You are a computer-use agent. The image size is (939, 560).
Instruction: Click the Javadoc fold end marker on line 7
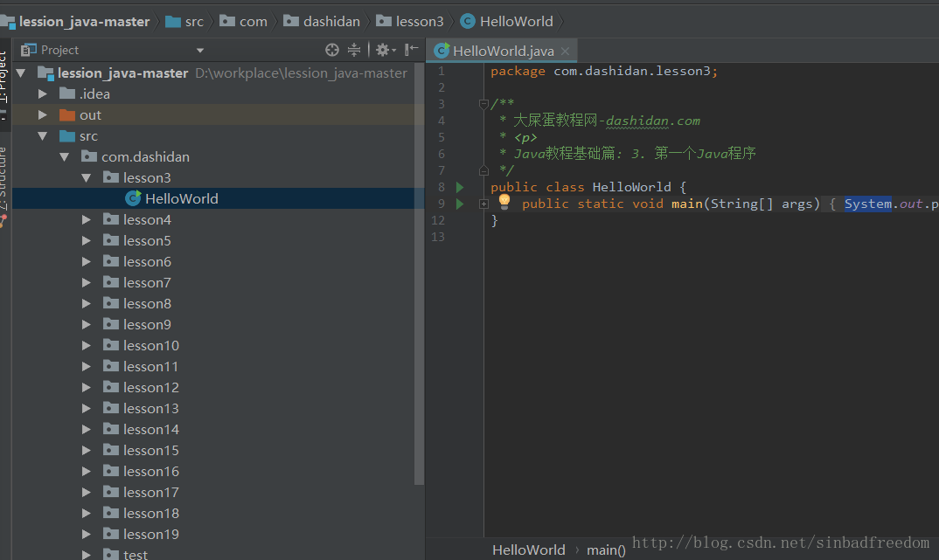[x=483, y=170]
